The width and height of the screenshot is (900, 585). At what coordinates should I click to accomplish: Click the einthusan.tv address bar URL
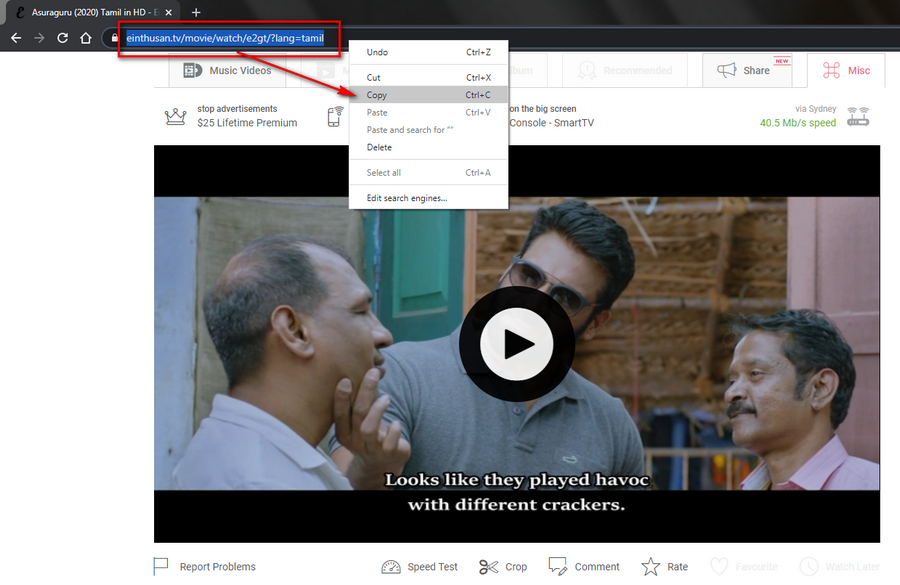coord(225,38)
